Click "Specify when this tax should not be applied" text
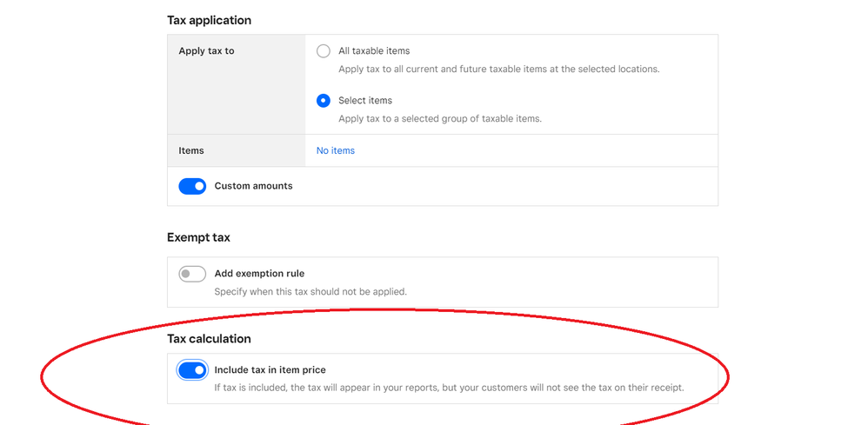This screenshot has width=868, height=425. [310, 291]
